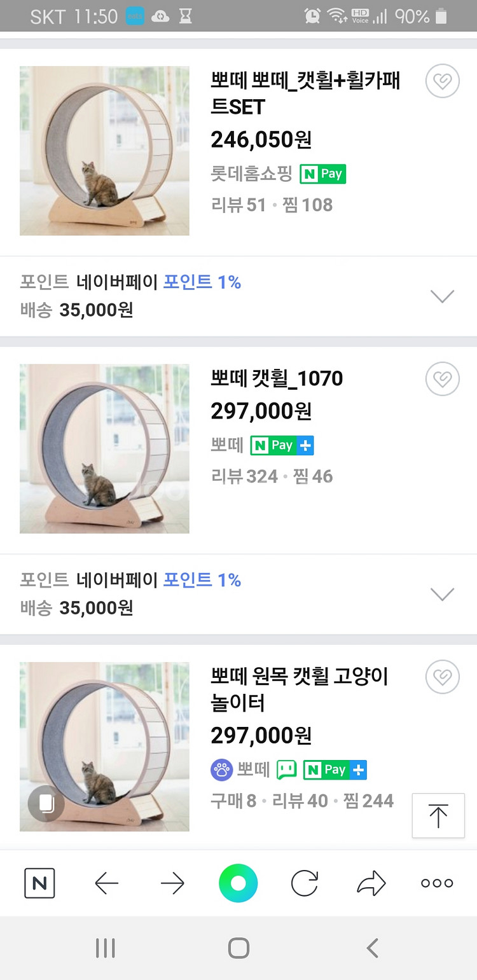Viewport: 477px width, 980px height.
Task: Go forward with the browser right arrow
Action: click(172, 883)
